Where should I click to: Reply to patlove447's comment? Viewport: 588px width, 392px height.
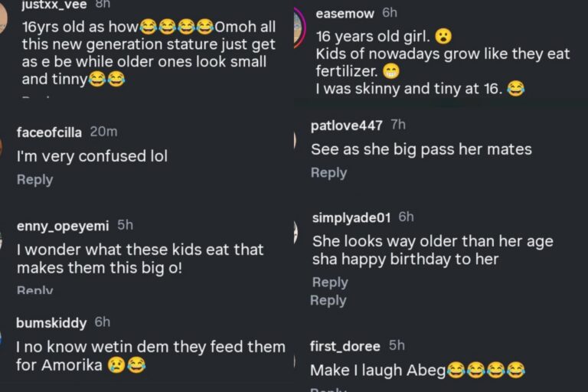(328, 173)
